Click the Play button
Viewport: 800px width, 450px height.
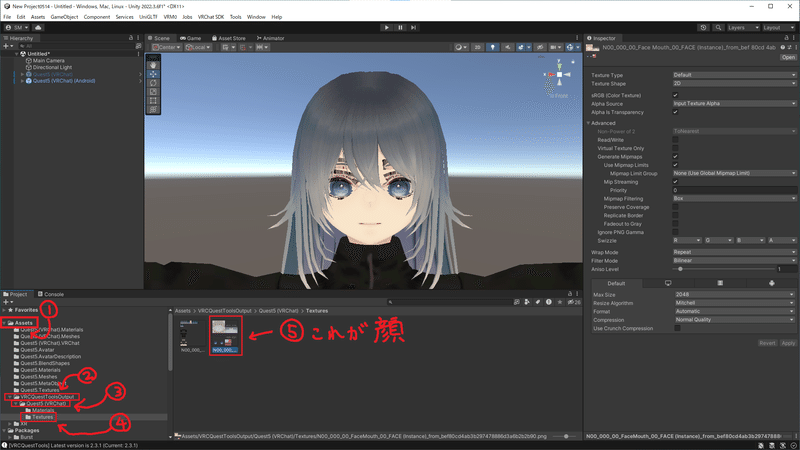[x=387, y=28]
